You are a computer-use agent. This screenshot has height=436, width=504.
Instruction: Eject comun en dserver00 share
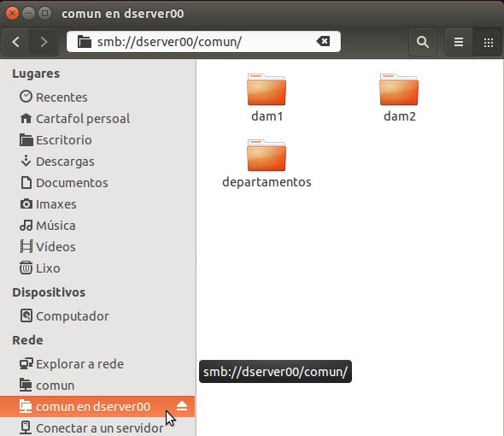[182, 406]
